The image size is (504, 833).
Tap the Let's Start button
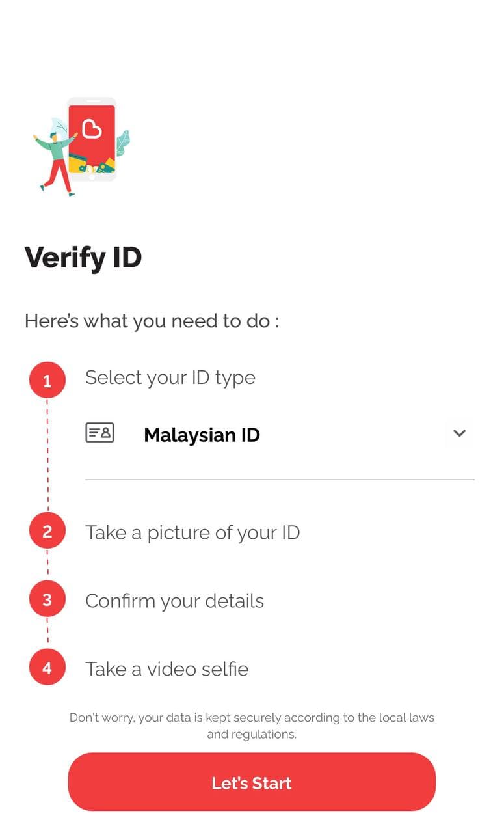pos(252,782)
